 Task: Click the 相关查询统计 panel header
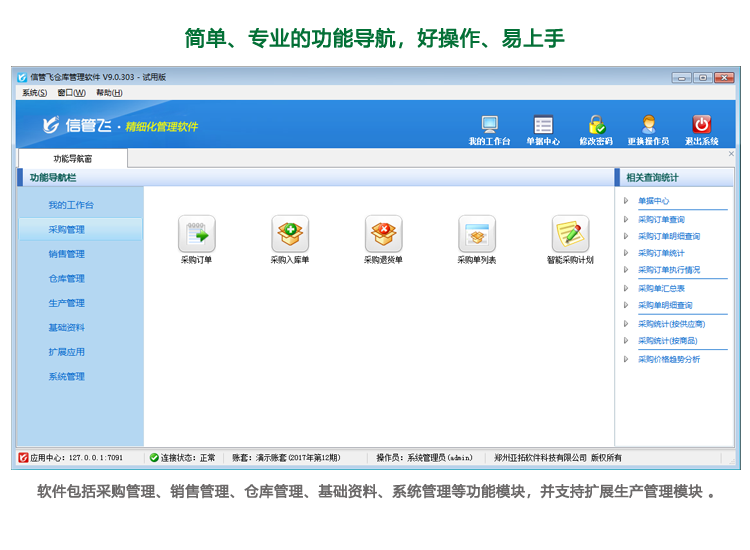(674, 178)
